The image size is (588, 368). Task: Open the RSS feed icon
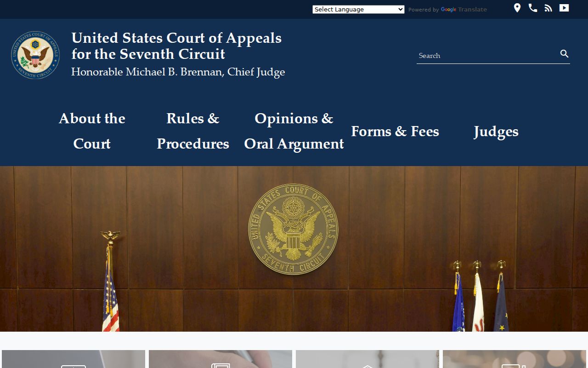click(x=548, y=8)
